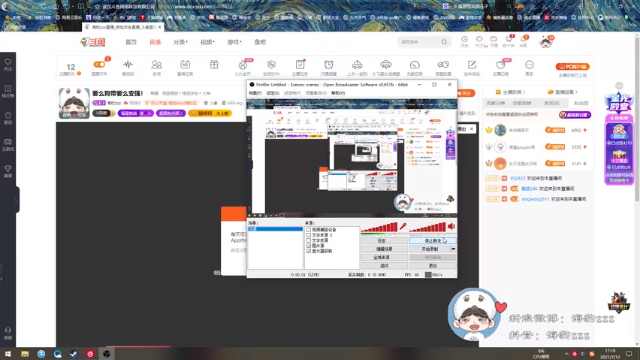
Task: Select the 直播 nav tab on Douyu
Action: tap(155, 42)
